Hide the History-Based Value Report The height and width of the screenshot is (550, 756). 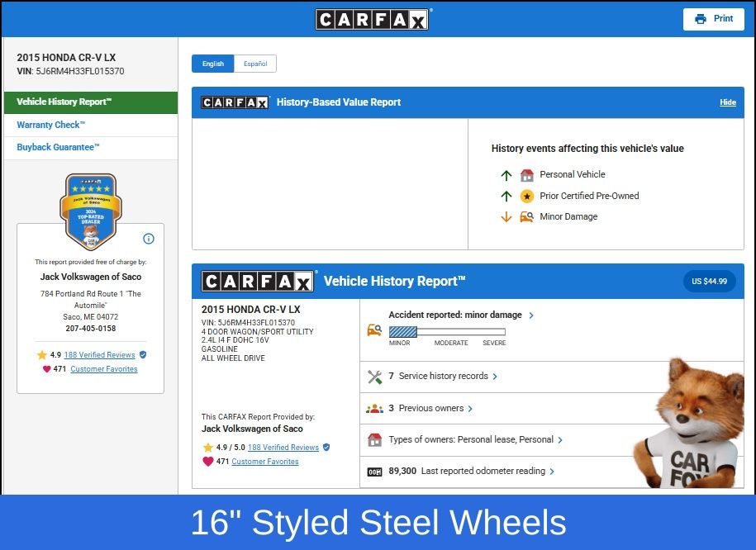(x=727, y=102)
